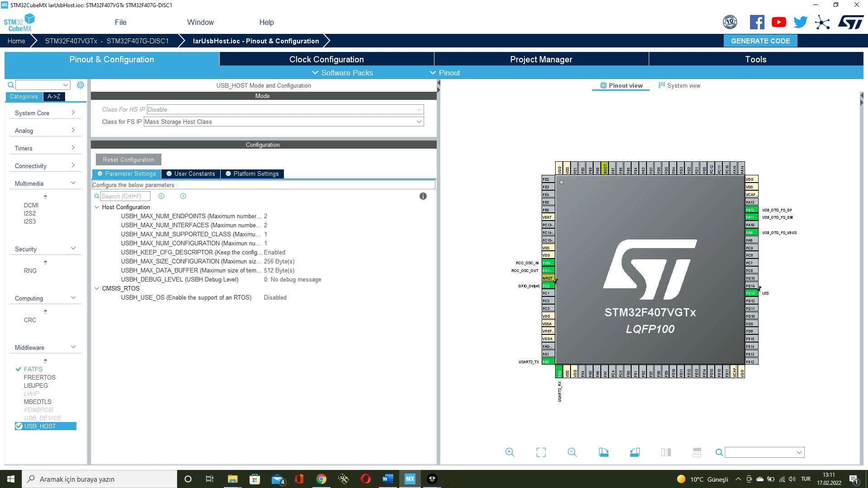868x488 pixels.
Task: Click the parameter search input field
Action: point(125,196)
